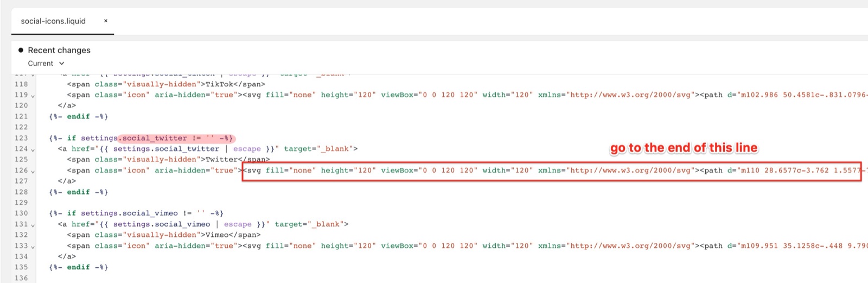This screenshot has width=868, height=283.
Task: Click path data 'm110 28.6577c' on line 126
Action: coord(771,171)
